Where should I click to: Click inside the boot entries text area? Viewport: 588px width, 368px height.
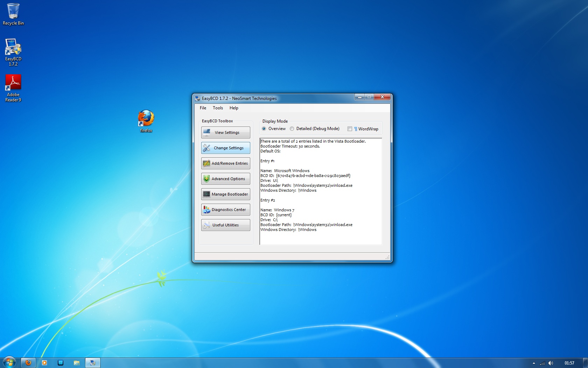click(321, 191)
